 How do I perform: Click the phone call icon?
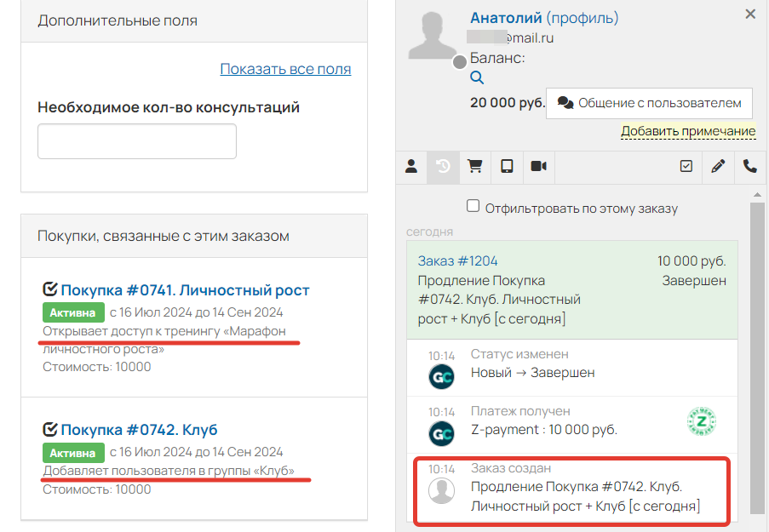point(750,167)
